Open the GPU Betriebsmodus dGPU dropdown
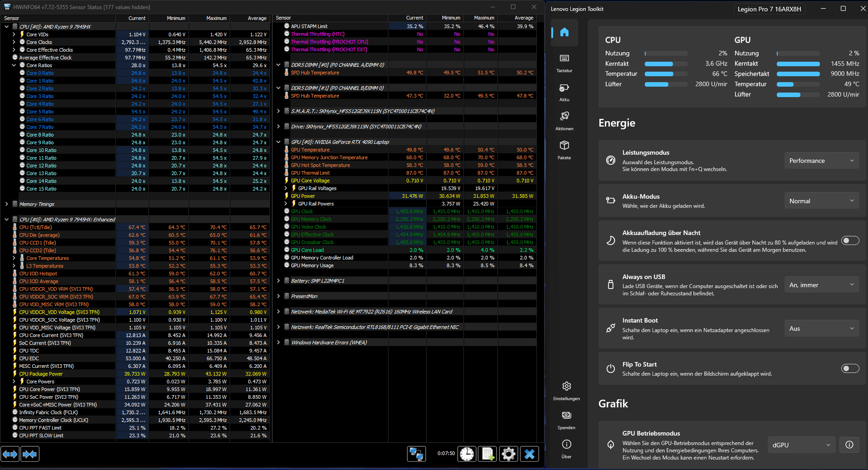The image size is (868, 470). pyautogui.click(x=801, y=445)
